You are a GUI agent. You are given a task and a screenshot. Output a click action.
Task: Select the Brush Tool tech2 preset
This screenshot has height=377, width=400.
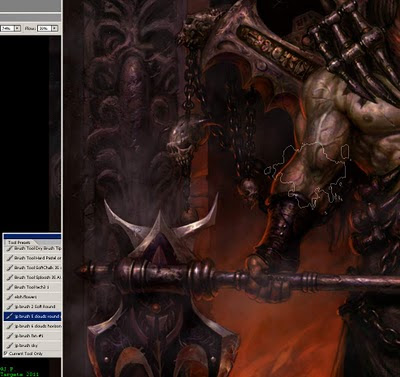coord(33,287)
